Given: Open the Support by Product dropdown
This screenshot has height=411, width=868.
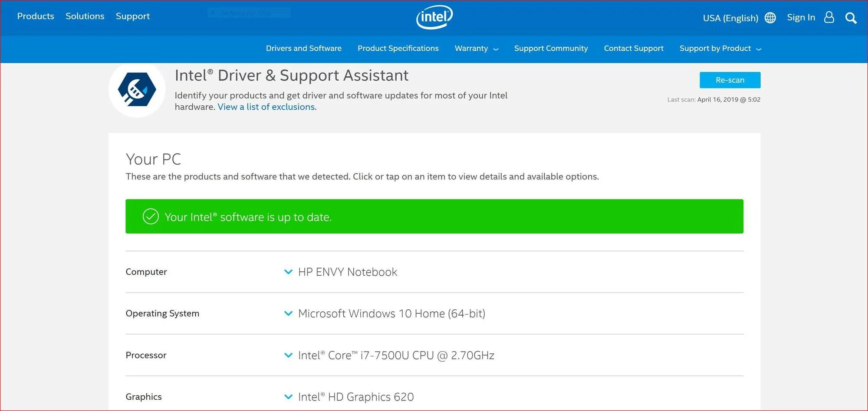Looking at the screenshot, I should [720, 49].
